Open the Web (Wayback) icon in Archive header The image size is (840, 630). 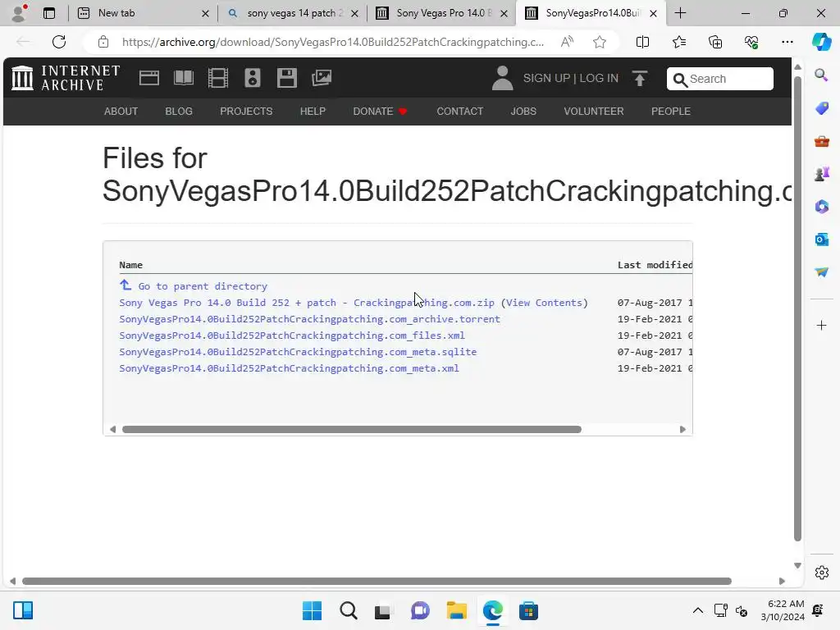pyautogui.click(x=149, y=78)
